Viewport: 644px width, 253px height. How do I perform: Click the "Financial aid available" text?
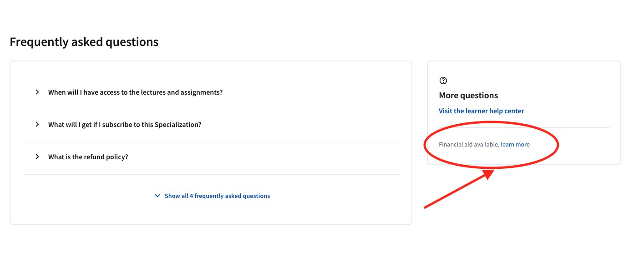click(469, 145)
